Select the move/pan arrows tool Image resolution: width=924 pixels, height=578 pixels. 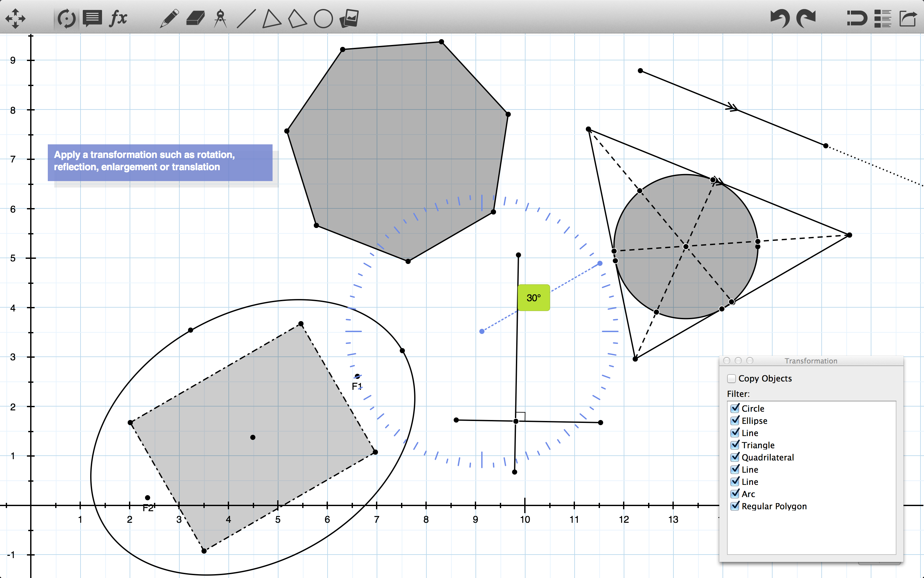pos(15,18)
